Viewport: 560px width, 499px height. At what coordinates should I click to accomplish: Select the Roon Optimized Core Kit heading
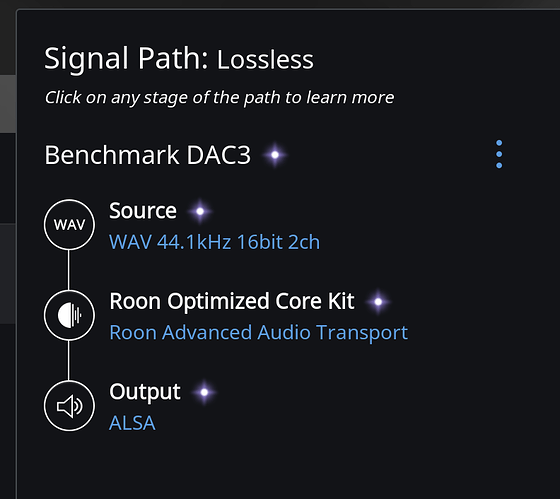point(232,301)
